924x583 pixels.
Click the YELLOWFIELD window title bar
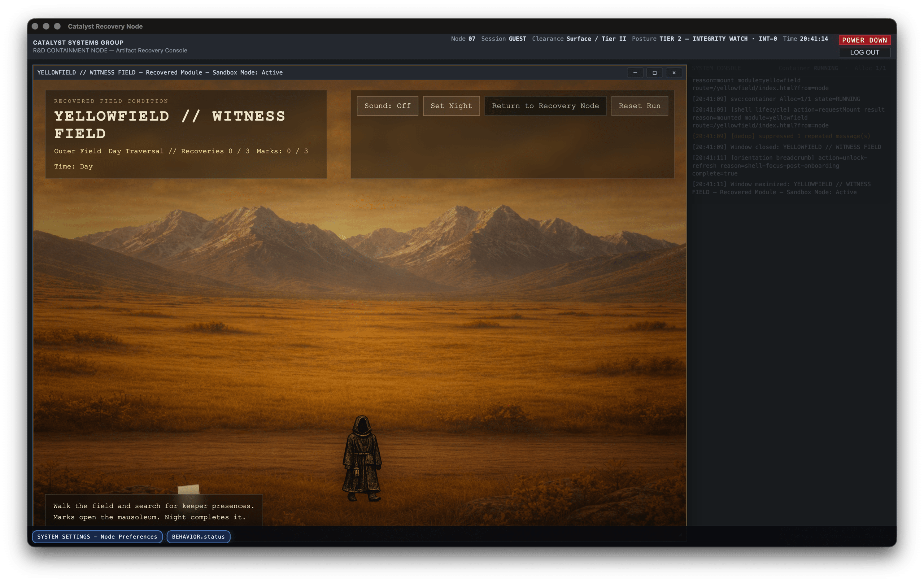330,73
